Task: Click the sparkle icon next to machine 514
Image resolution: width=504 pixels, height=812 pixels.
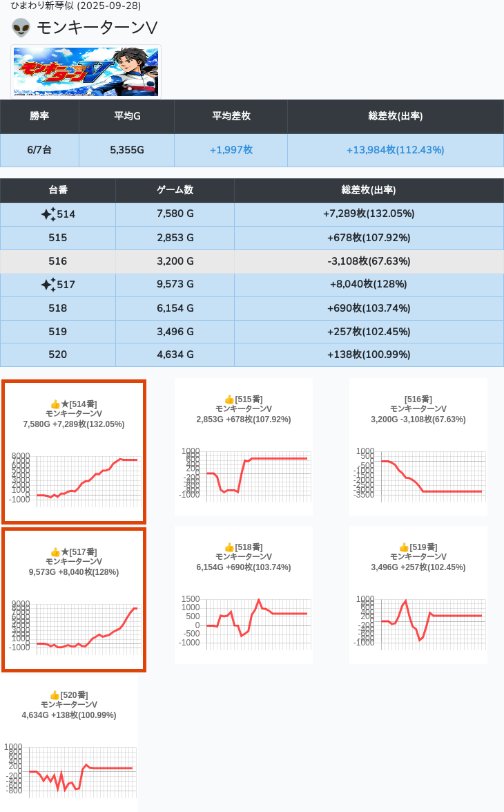Action: 48,214
